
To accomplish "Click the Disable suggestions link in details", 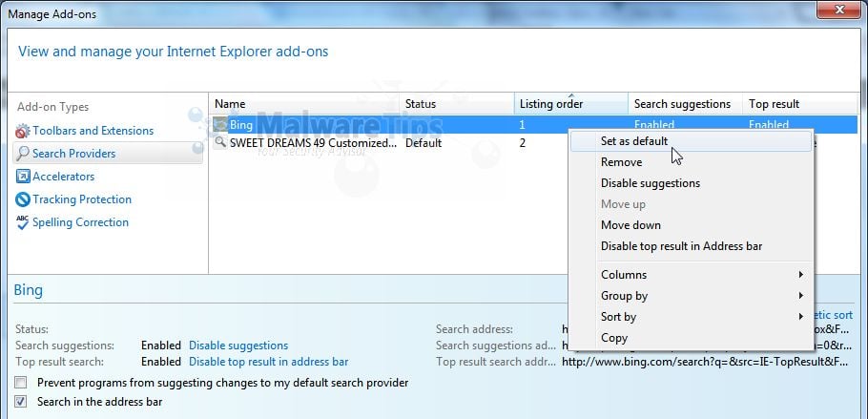I will pos(238,346).
